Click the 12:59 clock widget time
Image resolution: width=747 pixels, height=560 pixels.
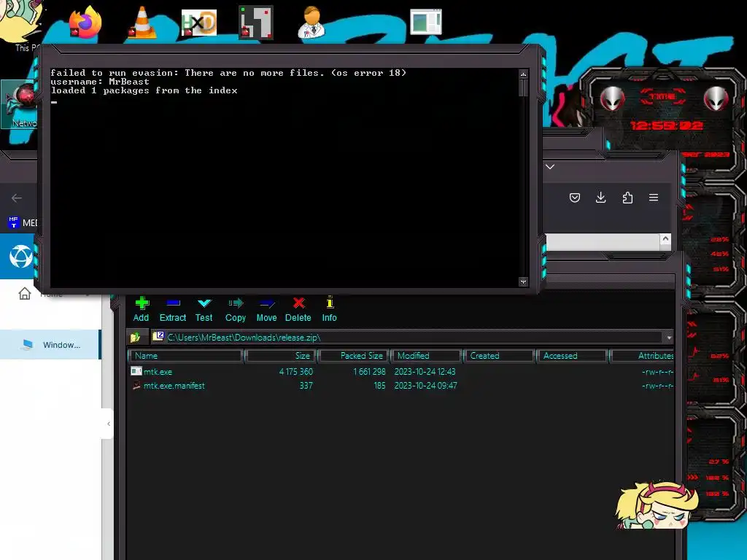(667, 125)
